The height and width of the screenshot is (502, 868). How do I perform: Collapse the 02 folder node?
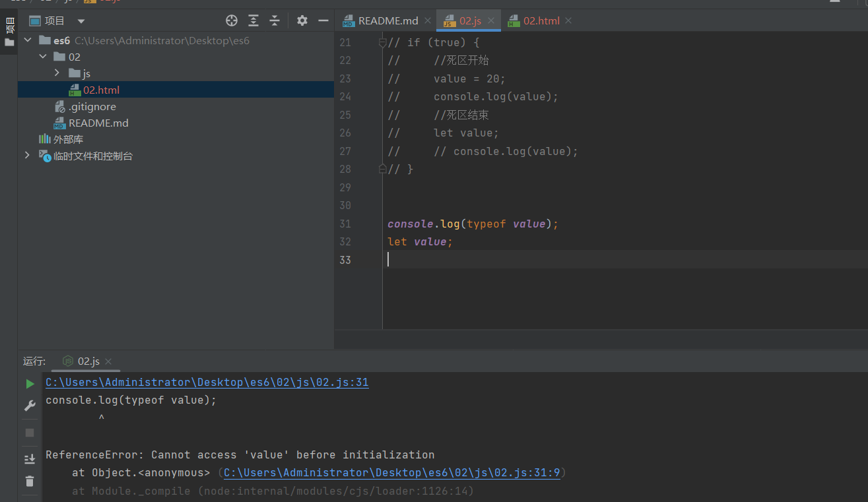[43, 57]
